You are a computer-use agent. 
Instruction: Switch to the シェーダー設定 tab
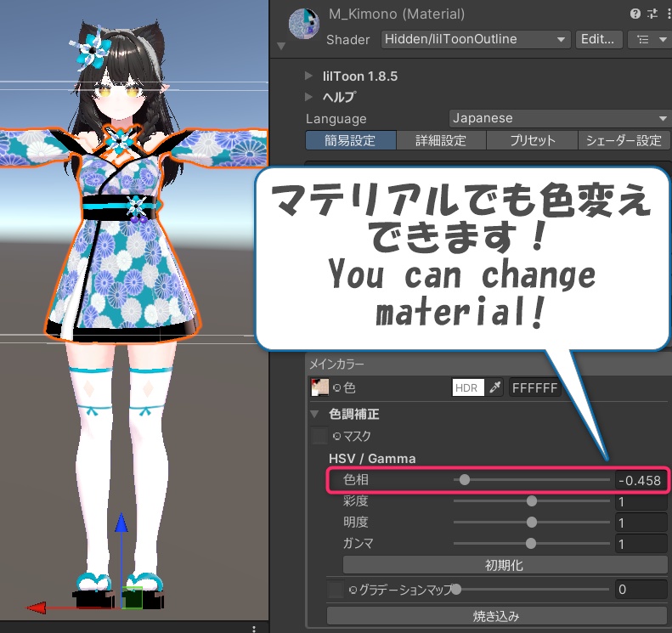pos(624,140)
